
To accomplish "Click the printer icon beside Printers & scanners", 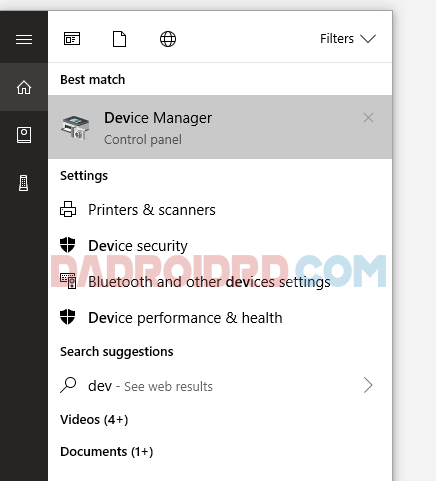I will [x=68, y=209].
